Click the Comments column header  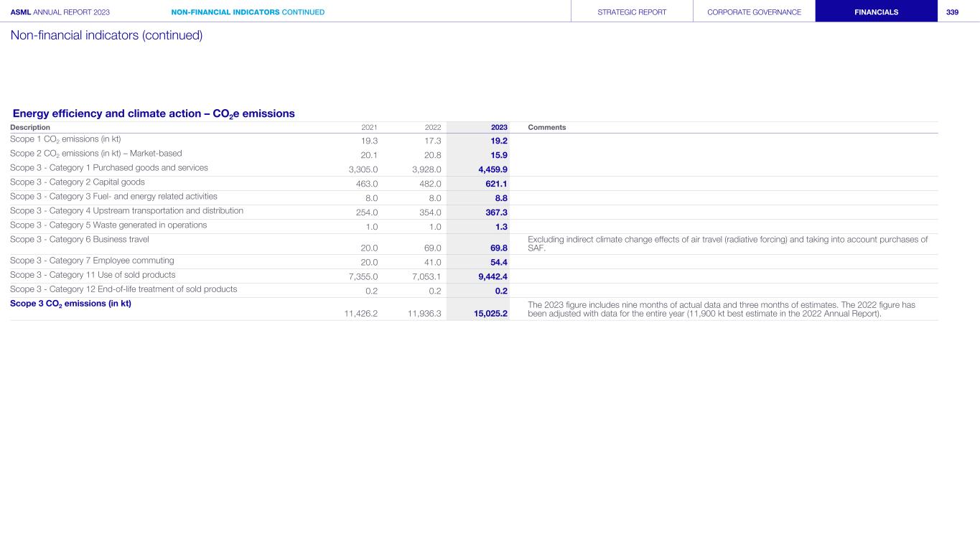pos(546,128)
